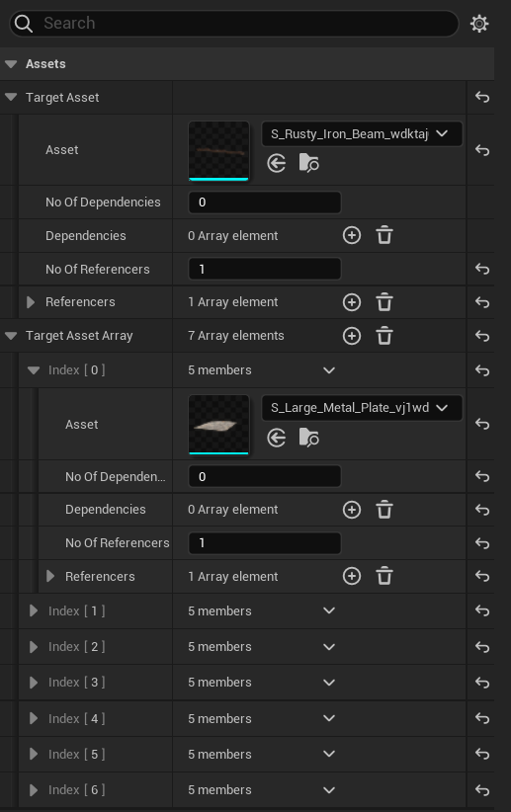This screenshot has height=812, width=511.
Task: Expand Index [ 2 ] entry
Action: 34,647
